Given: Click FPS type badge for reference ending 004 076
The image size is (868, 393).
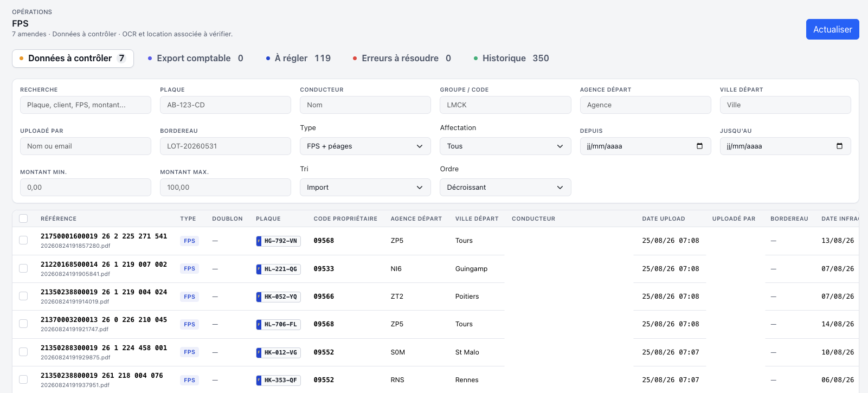Looking at the screenshot, I should point(189,380).
